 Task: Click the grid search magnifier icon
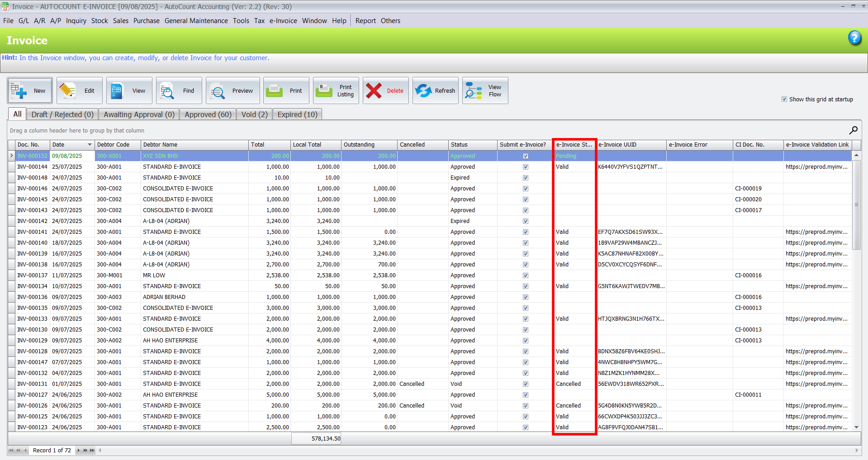(853, 130)
